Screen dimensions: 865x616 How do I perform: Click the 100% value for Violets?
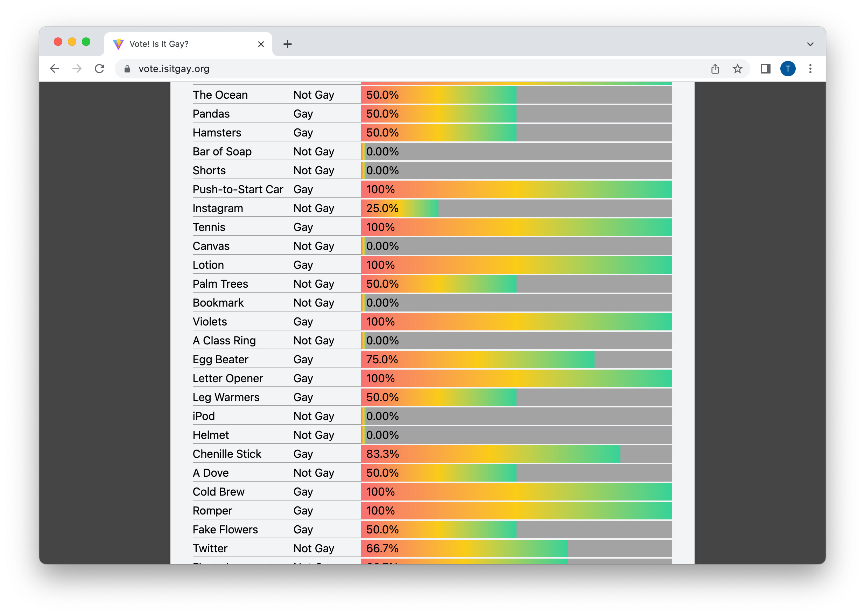tap(380, 322)
